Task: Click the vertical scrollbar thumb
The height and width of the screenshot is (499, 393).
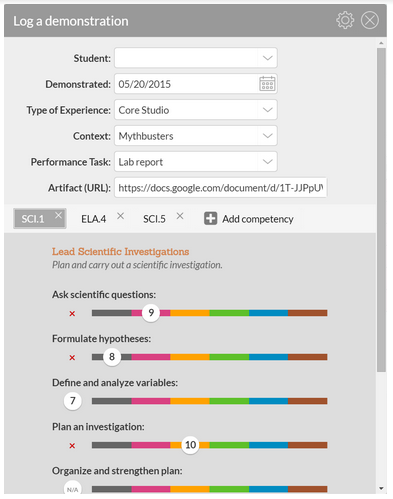Action: [x=381, y=210]
